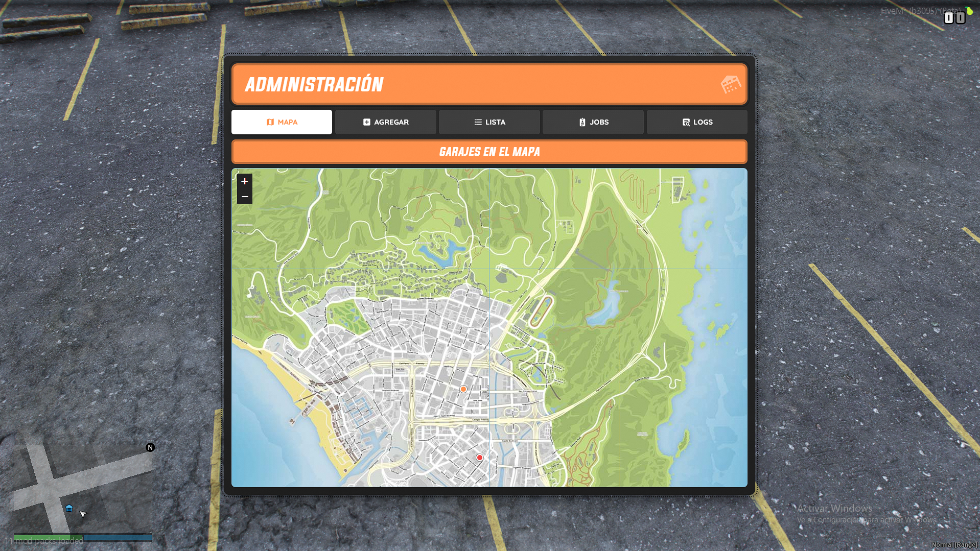Click the Garajes en el Mapa heading

(x=489, y=152)
